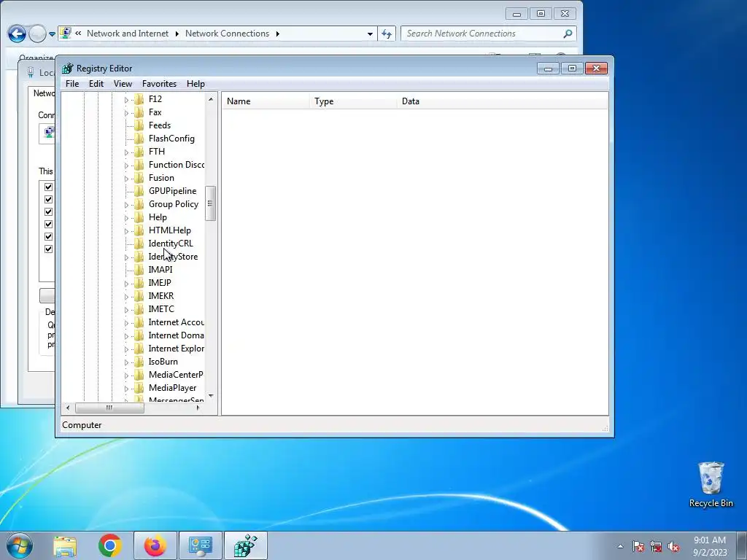This screenshot has height=560, width=747.
Task: Click Network Connections breadcrumb
Action: click(x=228, y=34)
